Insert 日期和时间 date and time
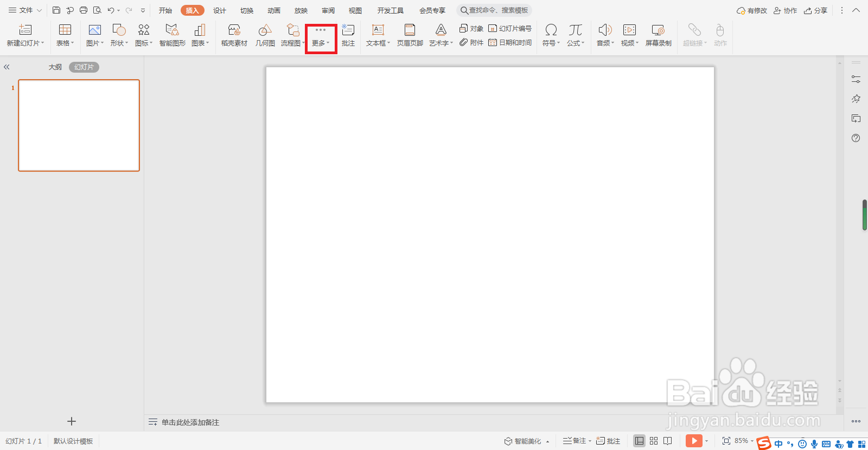 (x=510, y=42)
